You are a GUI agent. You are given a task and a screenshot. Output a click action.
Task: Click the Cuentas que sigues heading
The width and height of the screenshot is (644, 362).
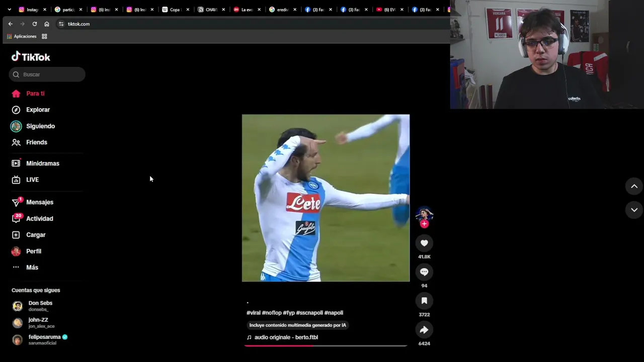[36, 290]
